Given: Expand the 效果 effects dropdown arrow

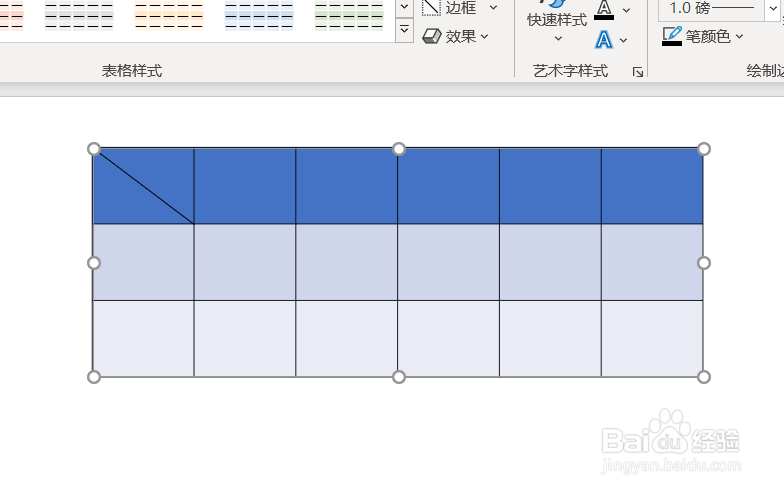Looking at the screenshot, I should point(484,36).
